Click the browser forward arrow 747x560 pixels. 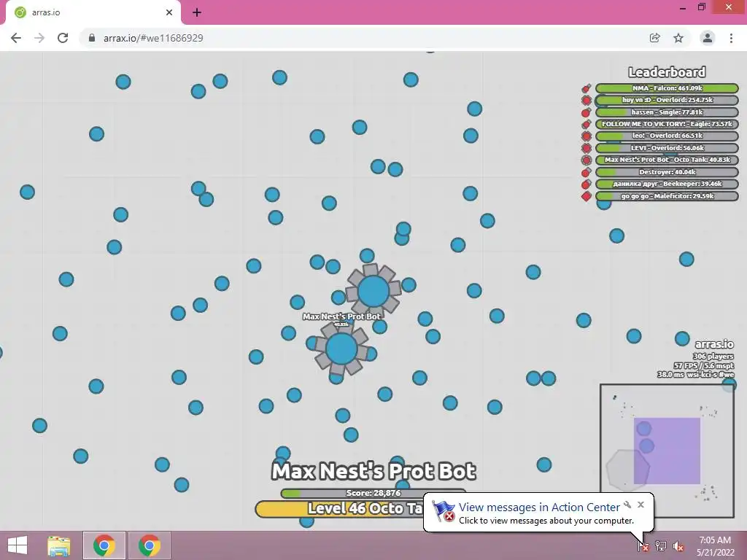coord(39,38)
